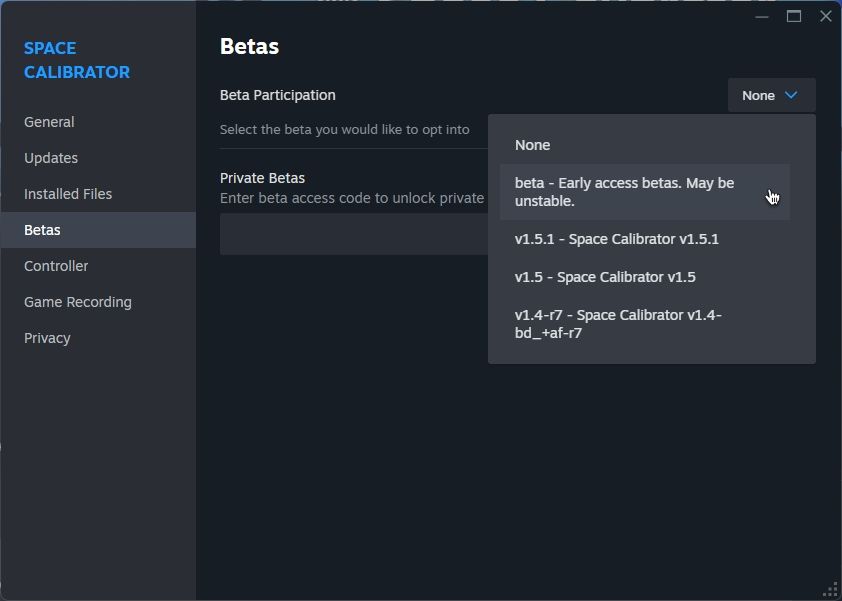Open Installed Files in sidebar

98,194
